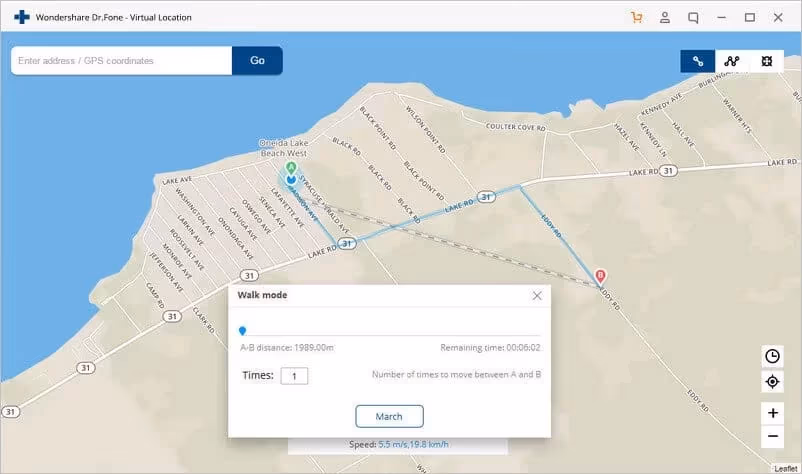This screenshot has height=474, width=802.
Task: Click the red B destination marker
Action: (600, 275)
